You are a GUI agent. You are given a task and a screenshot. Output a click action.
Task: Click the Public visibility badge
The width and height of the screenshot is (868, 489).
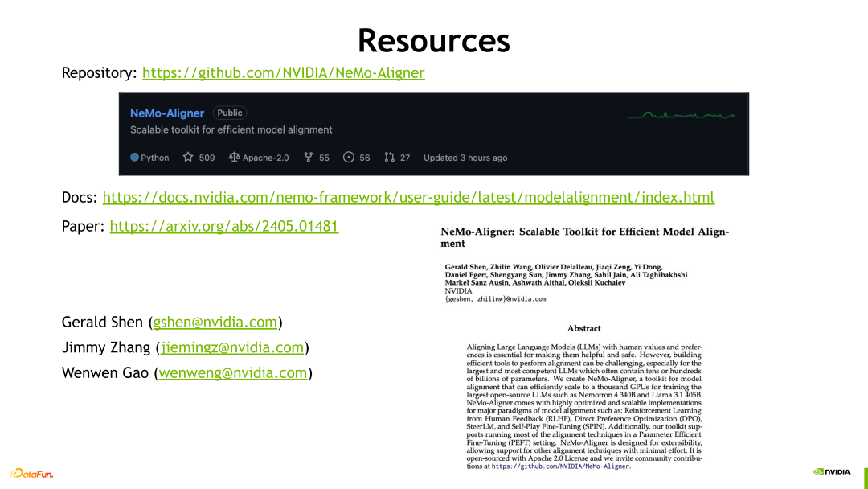coord(230,113)
